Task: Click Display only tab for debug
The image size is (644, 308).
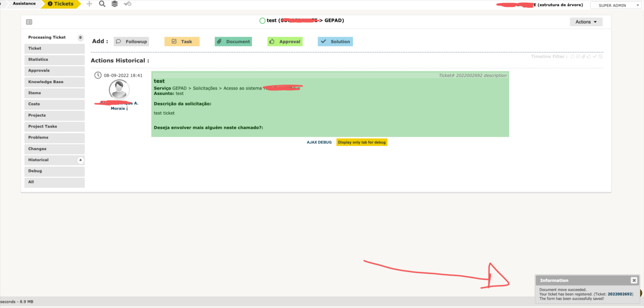Action: pyautogui.click(x=362, y=142)
